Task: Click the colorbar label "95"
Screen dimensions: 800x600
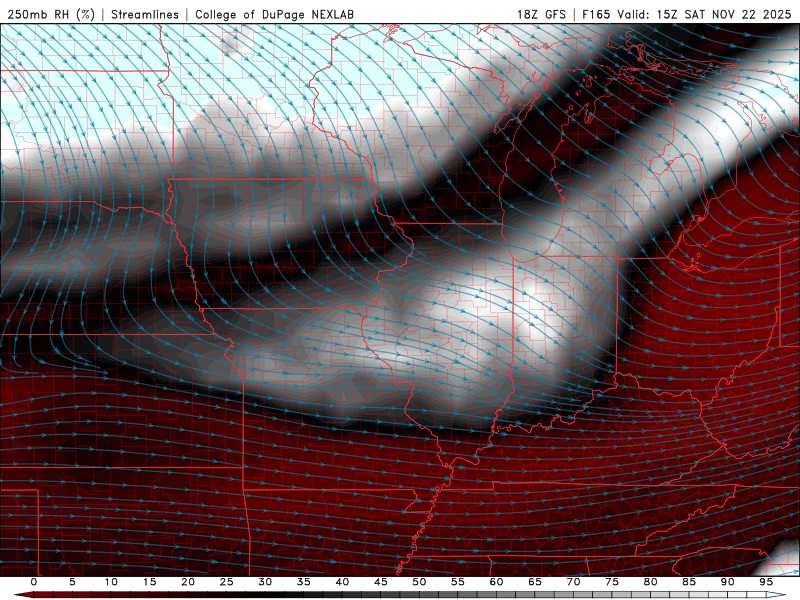Action: click(x=766, y=582)
